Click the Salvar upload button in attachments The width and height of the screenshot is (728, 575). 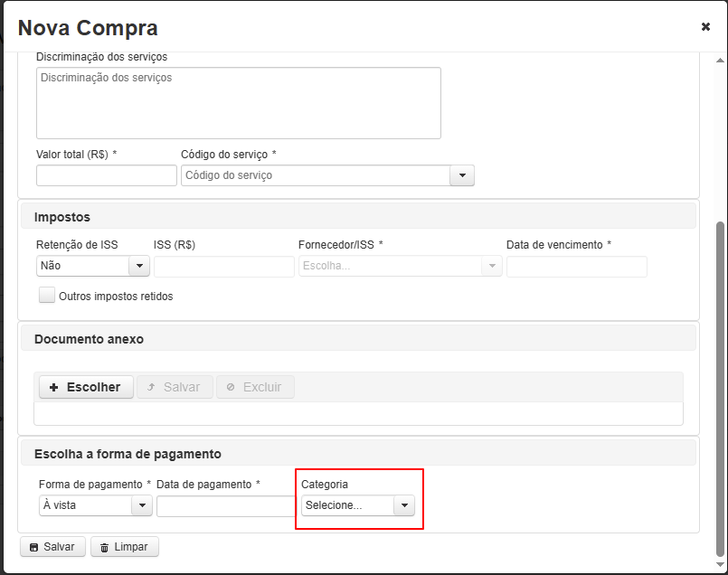pos(175,387)
